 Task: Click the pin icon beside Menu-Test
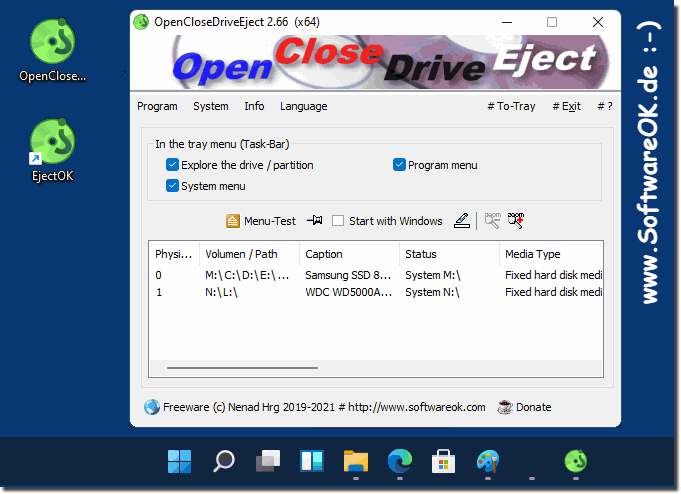click(x=315, y=221)
